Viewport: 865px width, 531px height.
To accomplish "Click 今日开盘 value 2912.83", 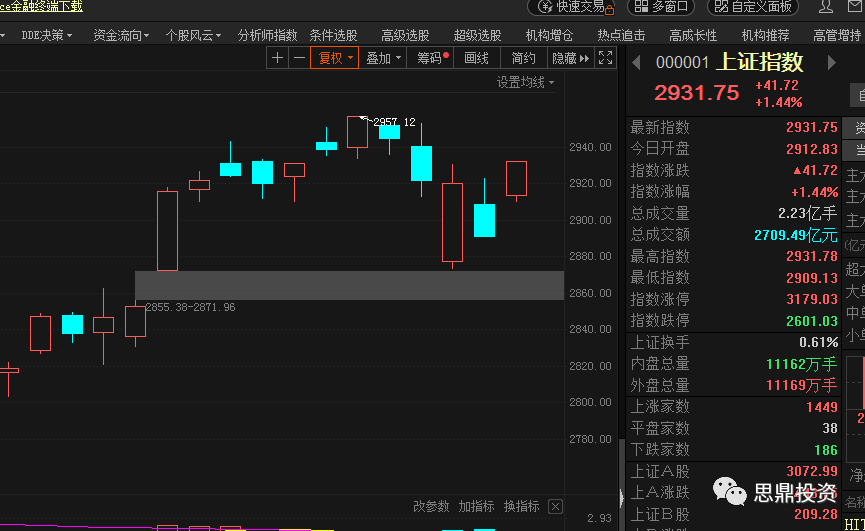I will point(811,149).
